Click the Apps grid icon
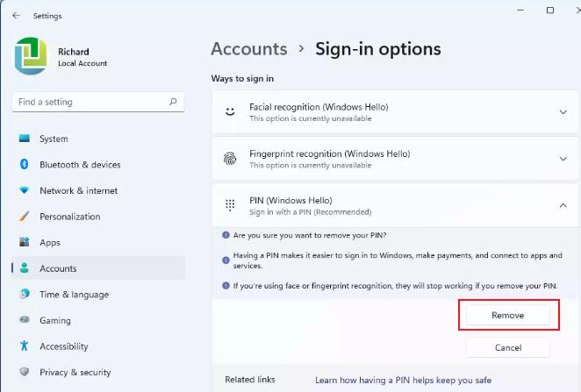 click(x=24, y=243)
